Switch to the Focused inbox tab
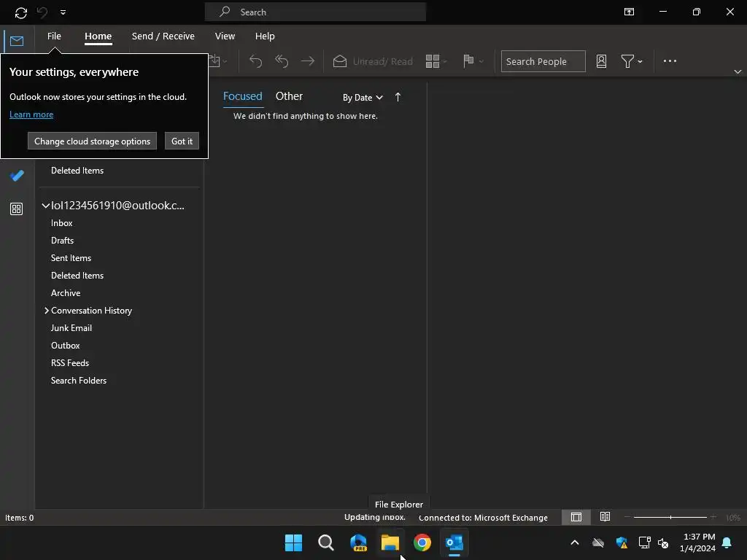The width and height of the screenshot is (747, 560). coord(242,96)
